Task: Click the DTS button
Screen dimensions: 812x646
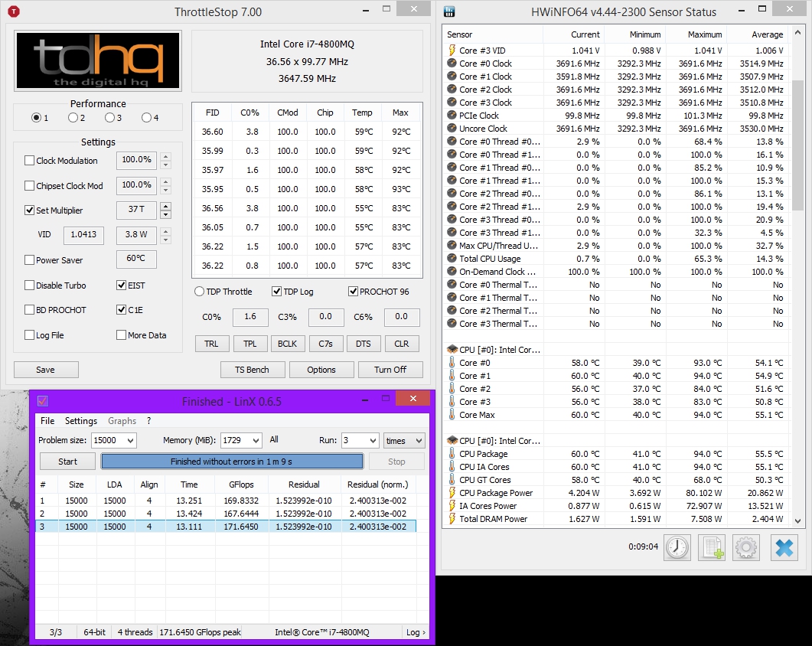Action: tap(364, 344)
